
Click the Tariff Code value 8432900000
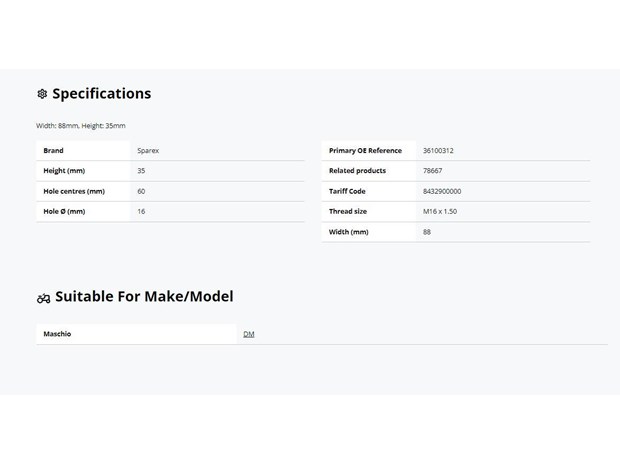click(442, 191)
